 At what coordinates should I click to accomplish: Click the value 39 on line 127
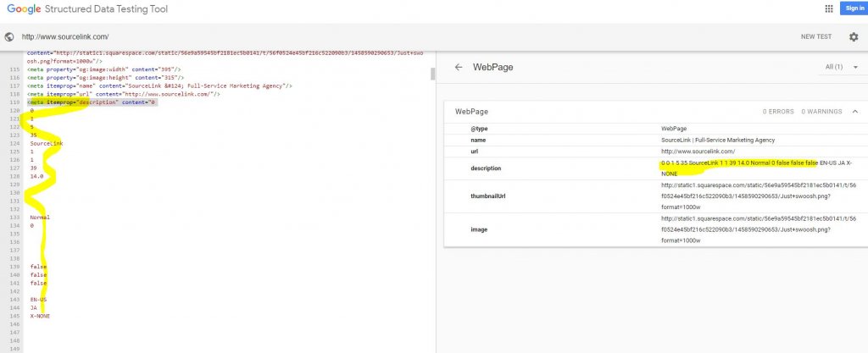[34, 168]
